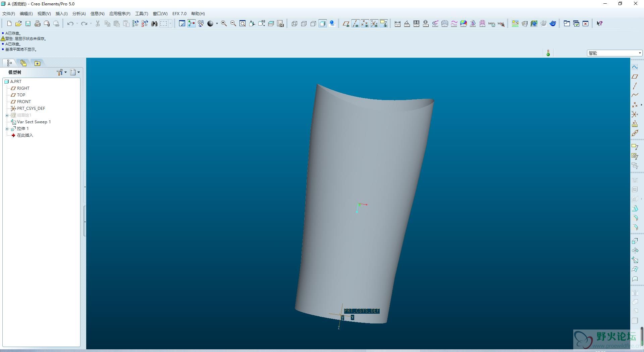Viewport: 644px width, 352px height.
Task: Toggle datum points display
Action: click(365, 24)
